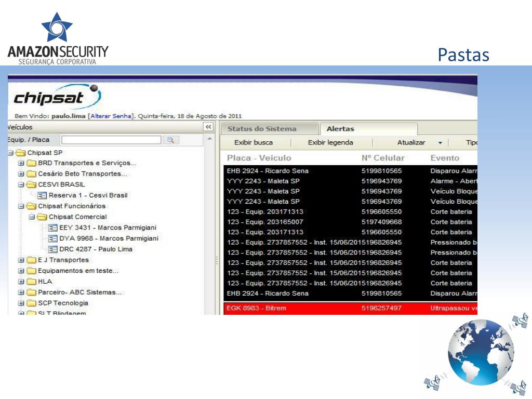Screen dimensions: 532x399
Task: Select the SCP Tecnologia folder label
Action: click(x=63, y=303)
